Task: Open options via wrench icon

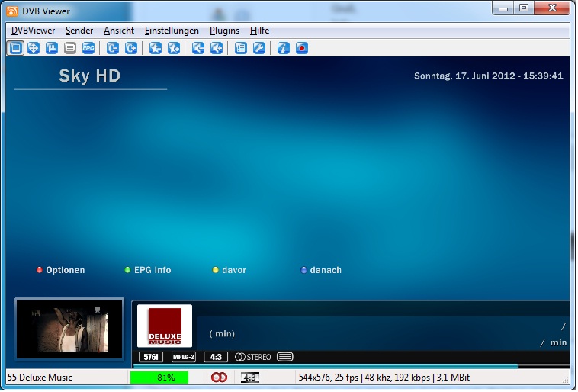Action: 259,48
